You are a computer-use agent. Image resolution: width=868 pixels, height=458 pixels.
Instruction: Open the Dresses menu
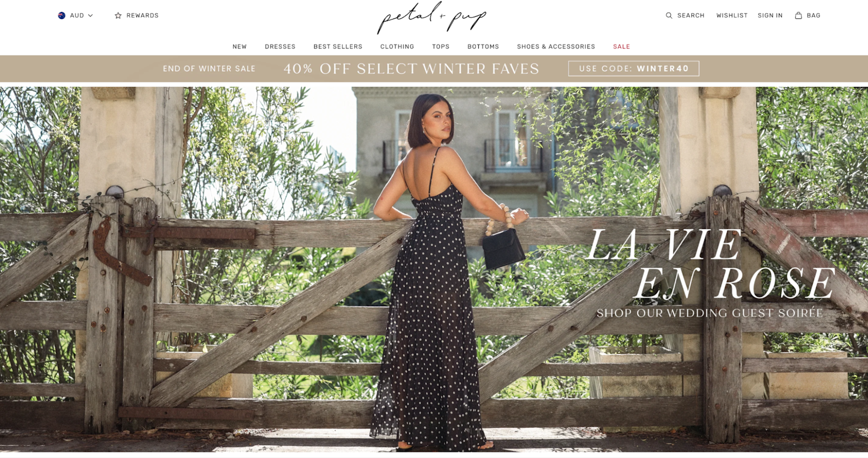coord(280,46)
